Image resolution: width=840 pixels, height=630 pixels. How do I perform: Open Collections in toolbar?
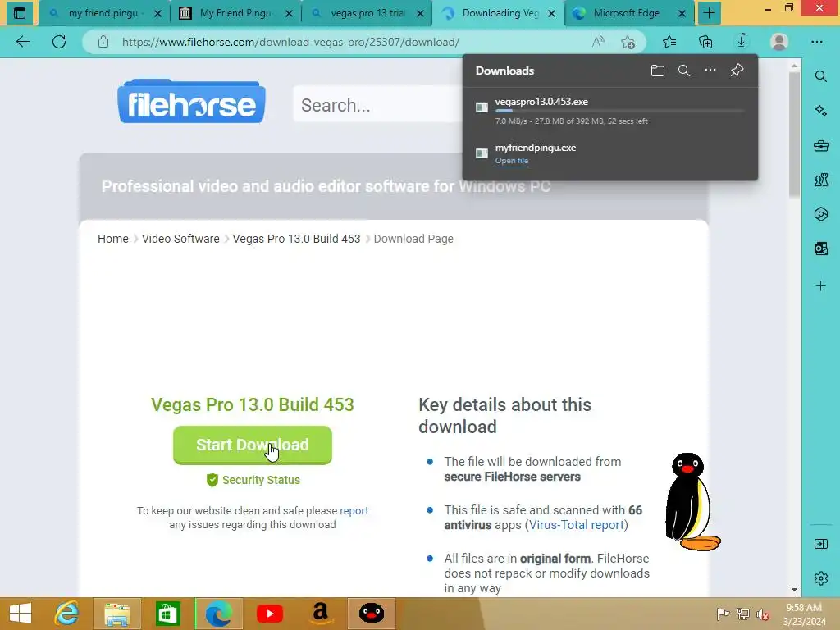pos(705,42)
